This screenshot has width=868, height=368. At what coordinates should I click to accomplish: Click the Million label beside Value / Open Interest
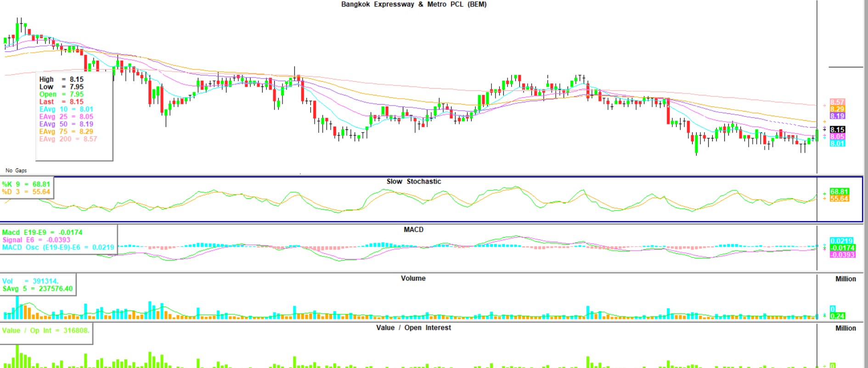[x=845, y=328]
